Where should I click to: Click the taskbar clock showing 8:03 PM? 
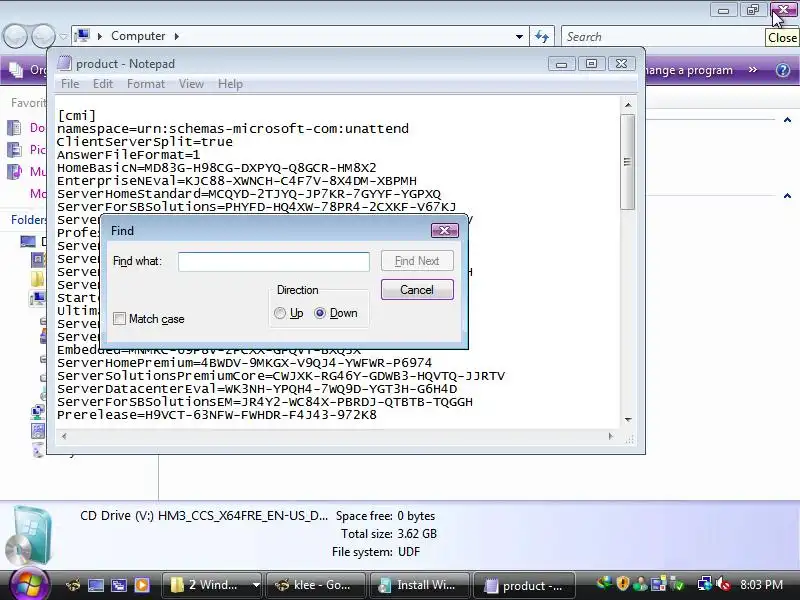point(761,585)
